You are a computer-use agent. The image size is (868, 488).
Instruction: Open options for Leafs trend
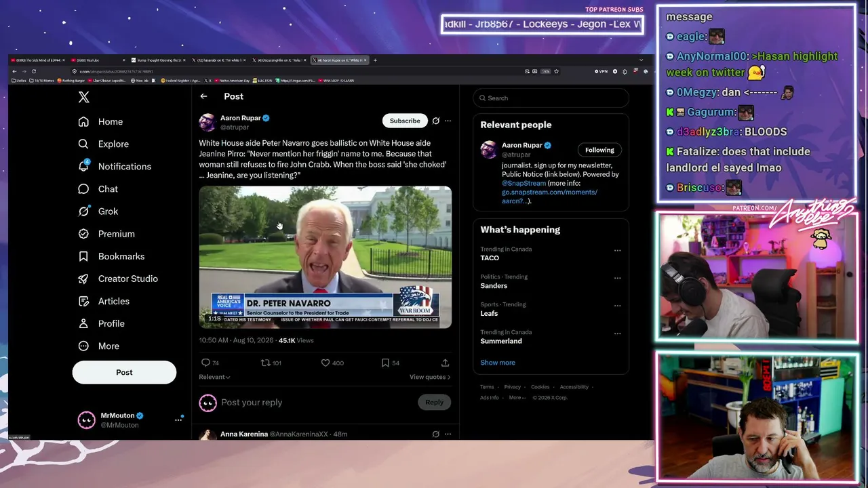[x=617, y=306]
